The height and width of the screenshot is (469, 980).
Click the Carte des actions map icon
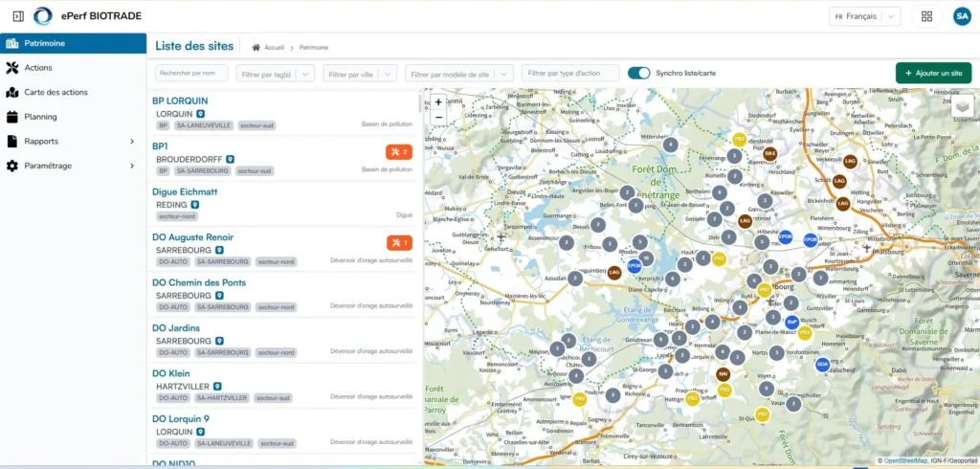[x=12, y=92]
